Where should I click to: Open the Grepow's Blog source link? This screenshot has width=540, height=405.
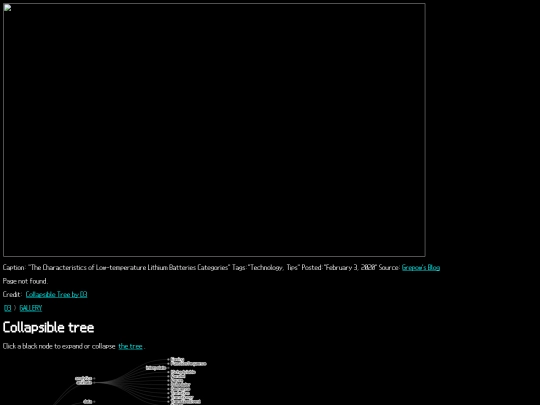[x=420, y=268]
